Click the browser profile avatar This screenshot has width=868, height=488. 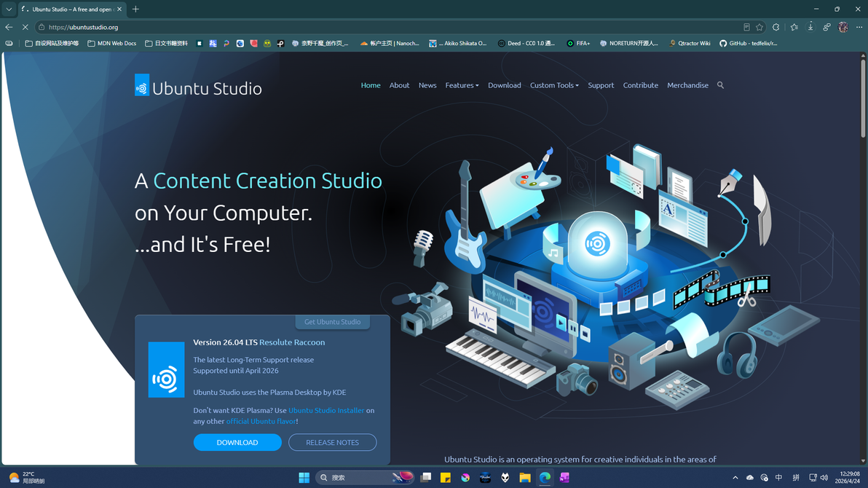point(843,27)
